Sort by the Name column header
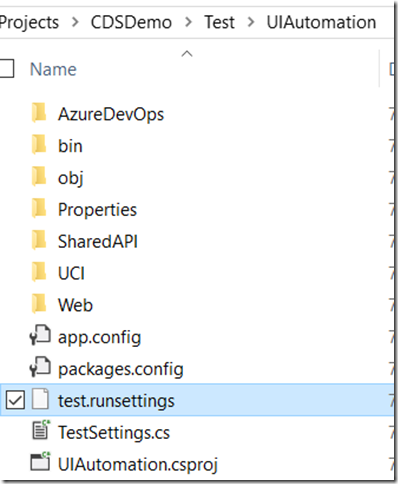The height and width of the screenshot is (484, 398). click(53, 69)
